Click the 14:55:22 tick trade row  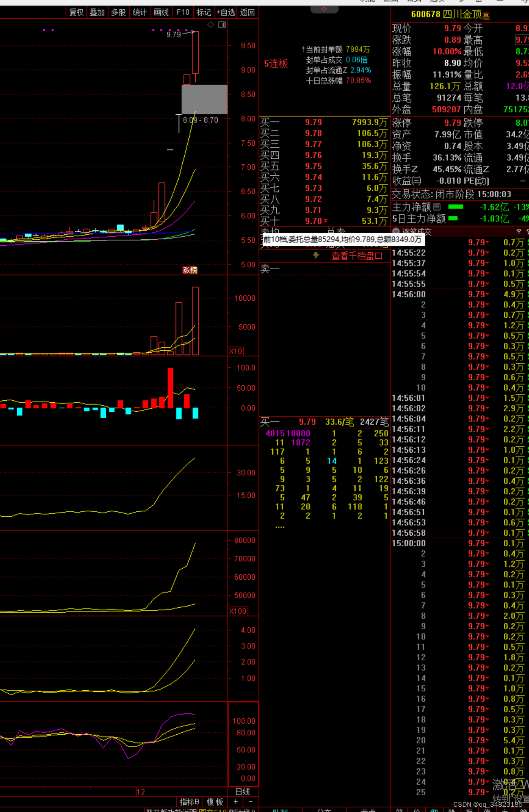pos(460,253)
